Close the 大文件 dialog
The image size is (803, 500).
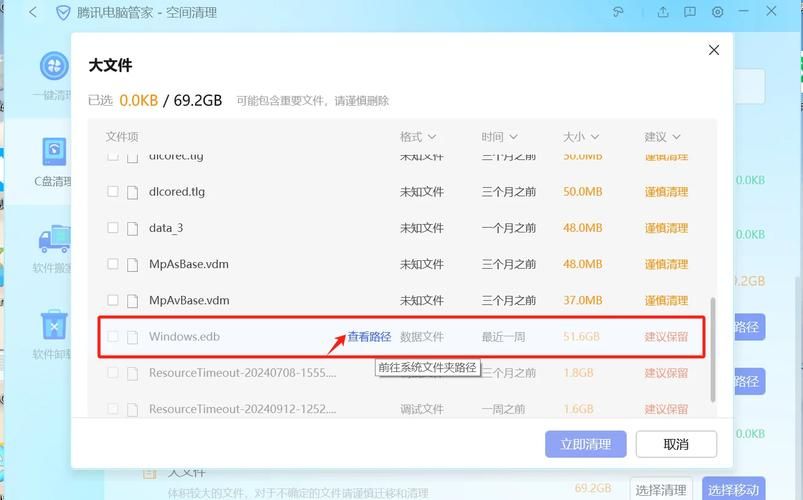(714, 50)
